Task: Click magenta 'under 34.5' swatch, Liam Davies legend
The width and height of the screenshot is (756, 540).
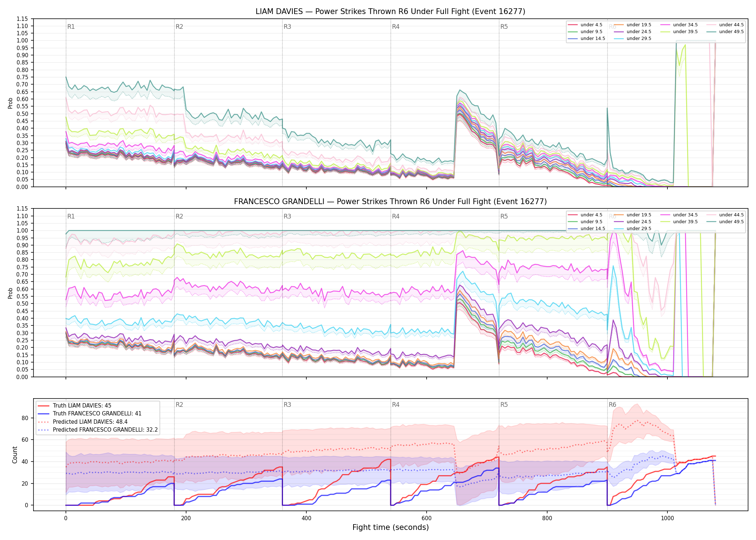Action: click(x=665, y=25)
